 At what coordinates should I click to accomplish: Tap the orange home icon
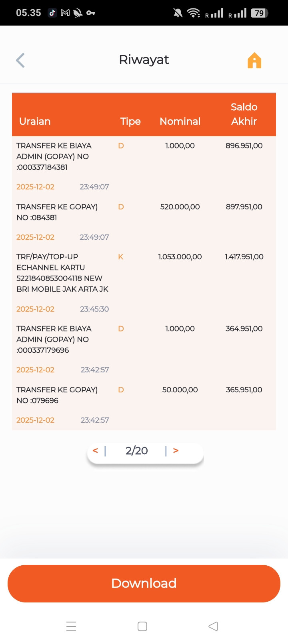point(254,61)
